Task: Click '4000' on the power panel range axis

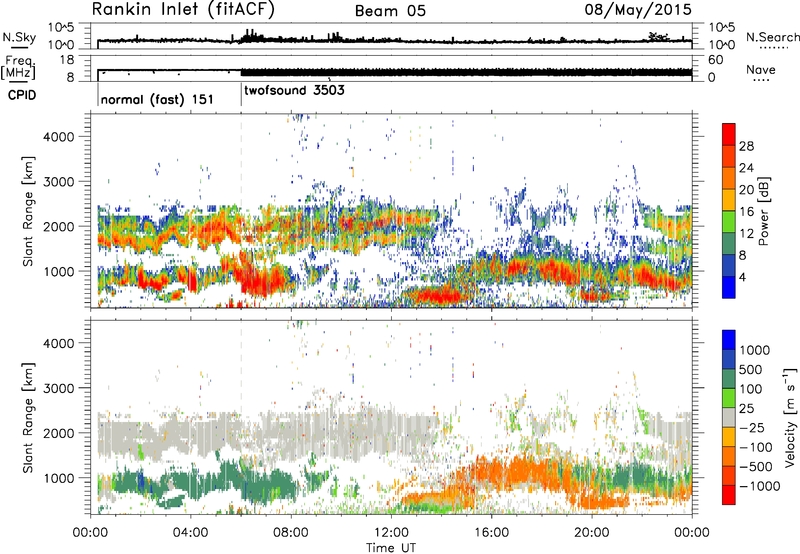Action: click(x=59, y=137)
